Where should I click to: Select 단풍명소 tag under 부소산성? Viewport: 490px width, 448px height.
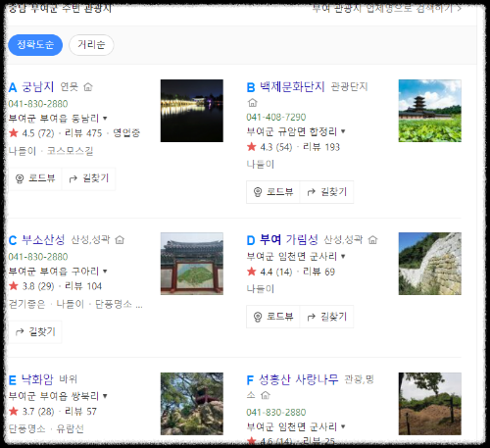pyautogui.click(x=114, y=304)
